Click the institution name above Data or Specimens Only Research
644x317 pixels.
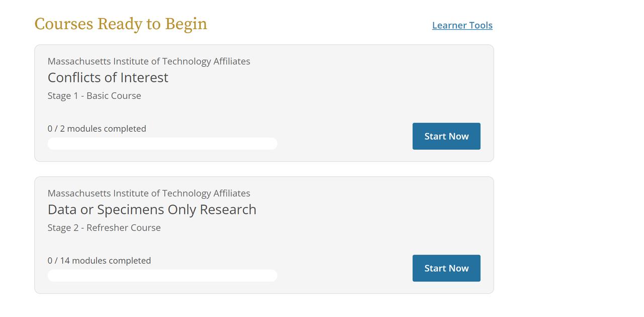[148, 193]
